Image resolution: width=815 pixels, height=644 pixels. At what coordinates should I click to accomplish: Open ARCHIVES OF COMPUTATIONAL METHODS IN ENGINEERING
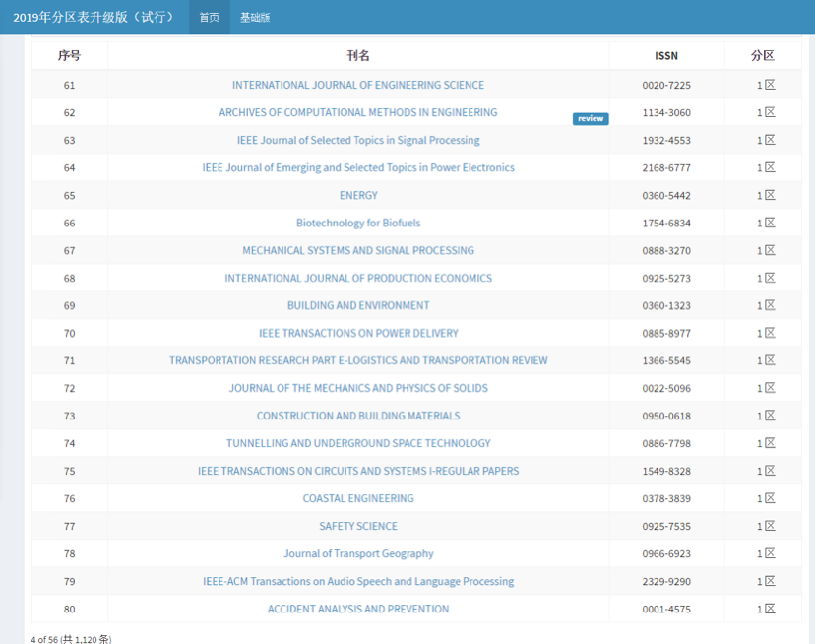358,112
